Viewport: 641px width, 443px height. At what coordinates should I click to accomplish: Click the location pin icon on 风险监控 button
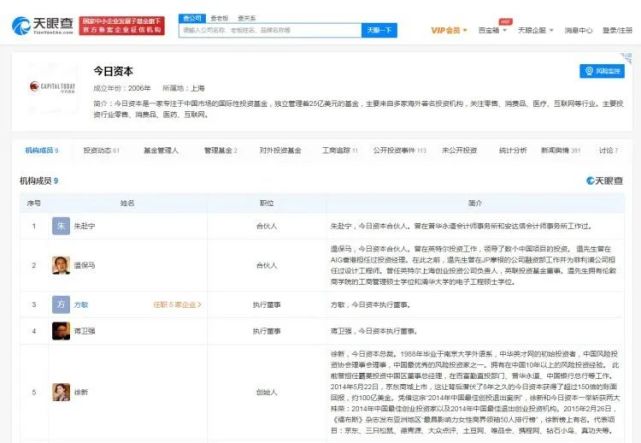pyautogui.click(x=589, y=71)
